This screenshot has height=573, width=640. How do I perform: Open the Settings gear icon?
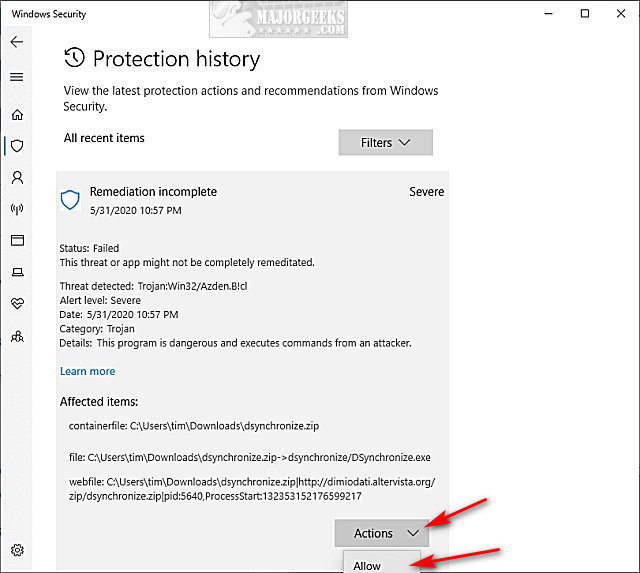[x=17, y=550]
